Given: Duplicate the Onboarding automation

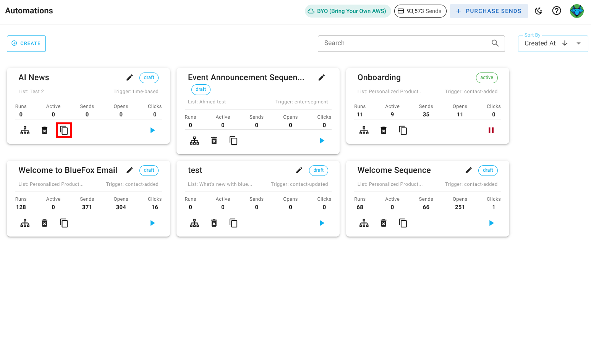Looking at the screenshot, I should click(x=403, y=130).
